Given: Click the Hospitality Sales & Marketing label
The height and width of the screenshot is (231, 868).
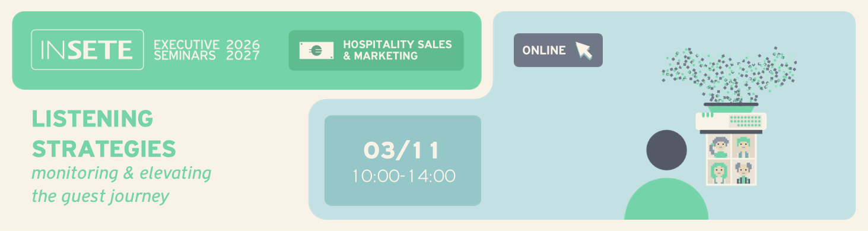Looking at the screenshot, I should tap(397, 50).
